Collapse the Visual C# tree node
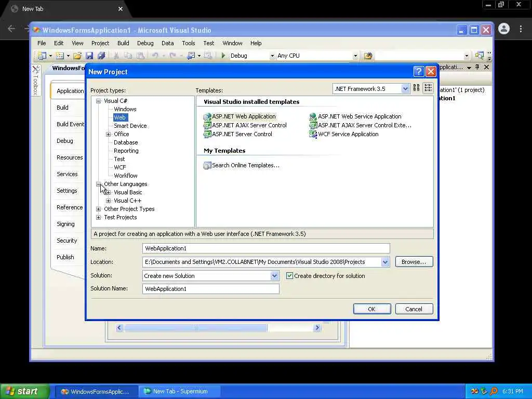This screenshot has height=399, width=532. click(98, 101)
